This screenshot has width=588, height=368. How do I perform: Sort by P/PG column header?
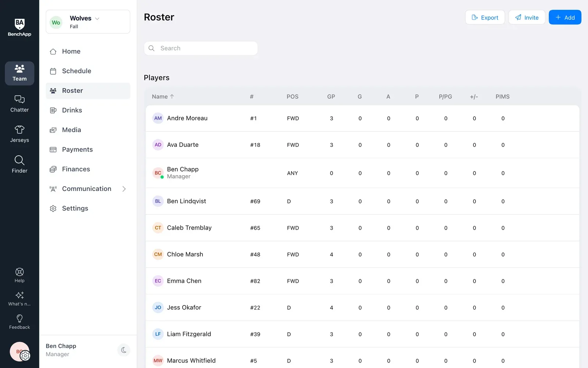point(445,96)
